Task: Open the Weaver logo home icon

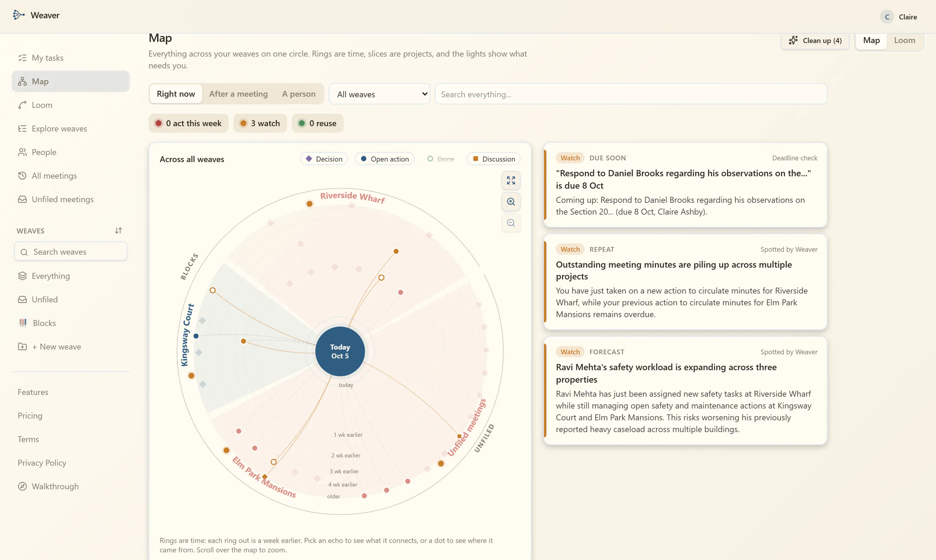Action: click(18, 15)
